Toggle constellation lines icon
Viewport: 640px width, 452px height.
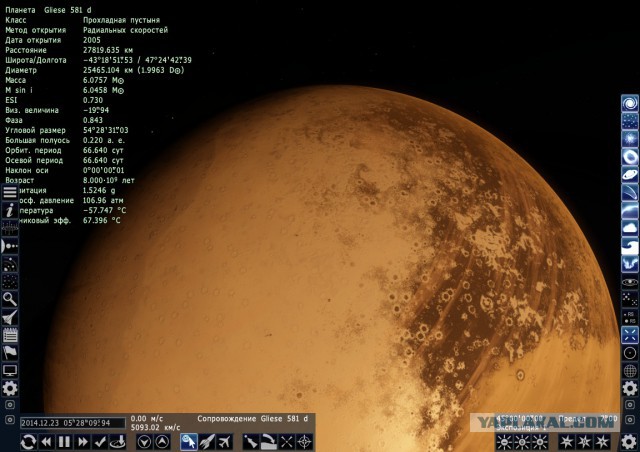pyautogui.click(x=630, y=299)
